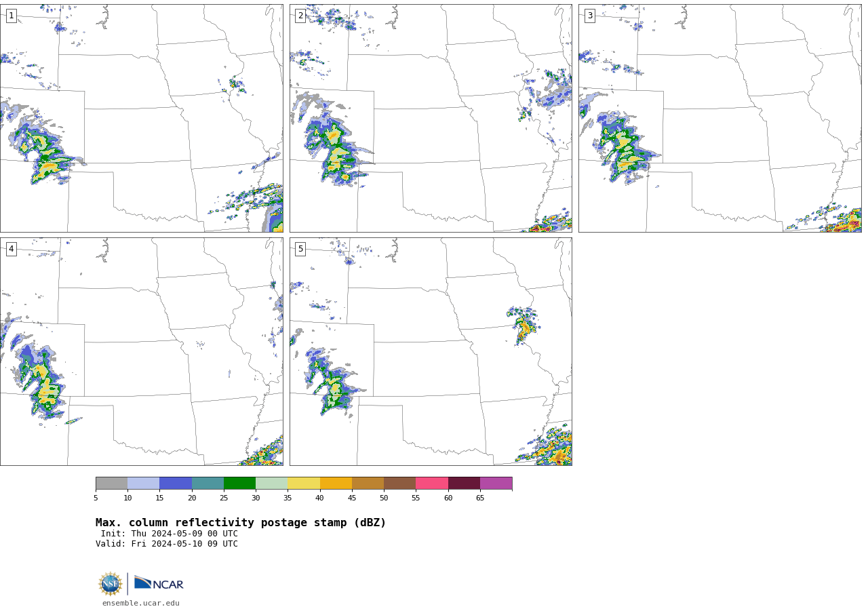Select the maroon 60-65 dBZ swatch
This screenshot has width=868, height=611.
tap(464, 483)
